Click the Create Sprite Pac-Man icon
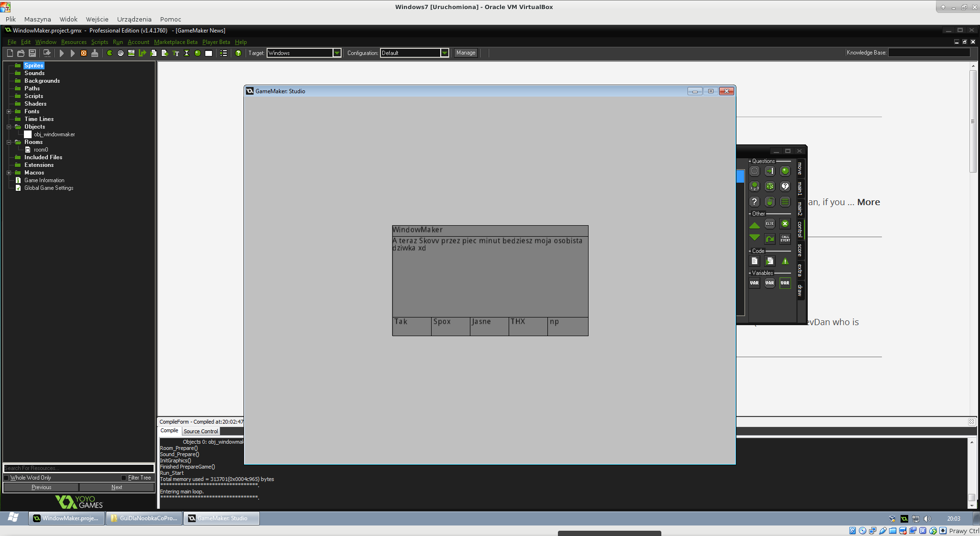This screenshot has width=980, height=536. (x=110, y=53)
